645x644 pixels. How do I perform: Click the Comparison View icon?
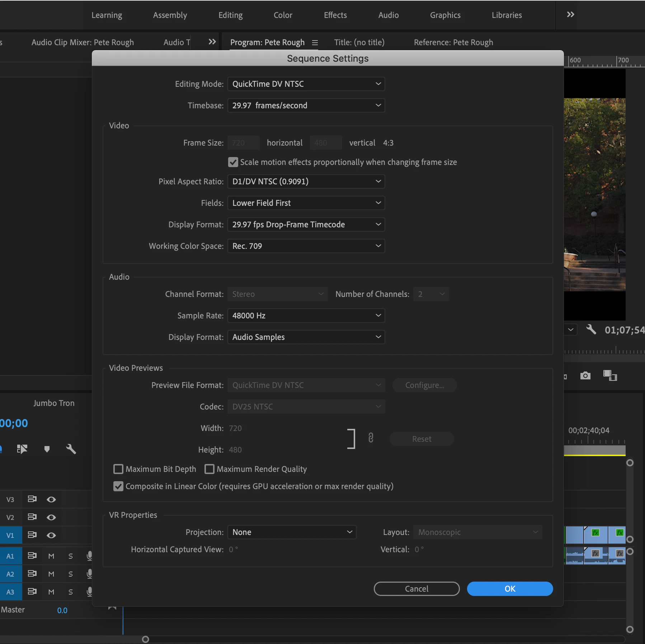[x=610, y=375]
